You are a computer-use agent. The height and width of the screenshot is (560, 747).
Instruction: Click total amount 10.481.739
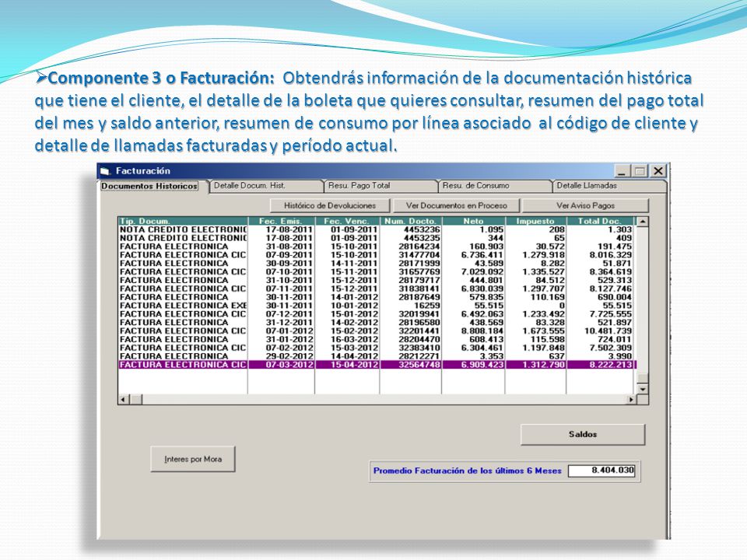click(x=608, y=331)
